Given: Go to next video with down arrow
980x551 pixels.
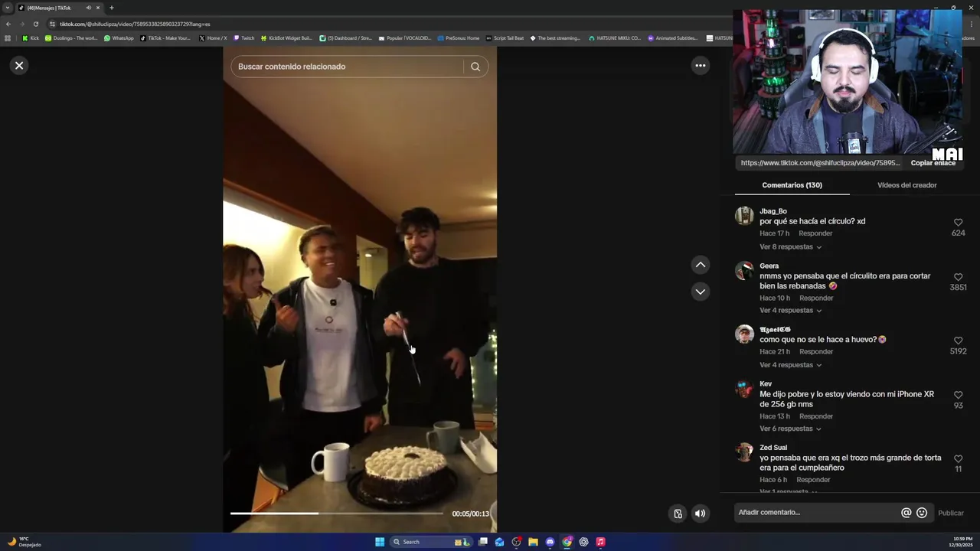Looking at the screenshot, I should coord(700,292).
